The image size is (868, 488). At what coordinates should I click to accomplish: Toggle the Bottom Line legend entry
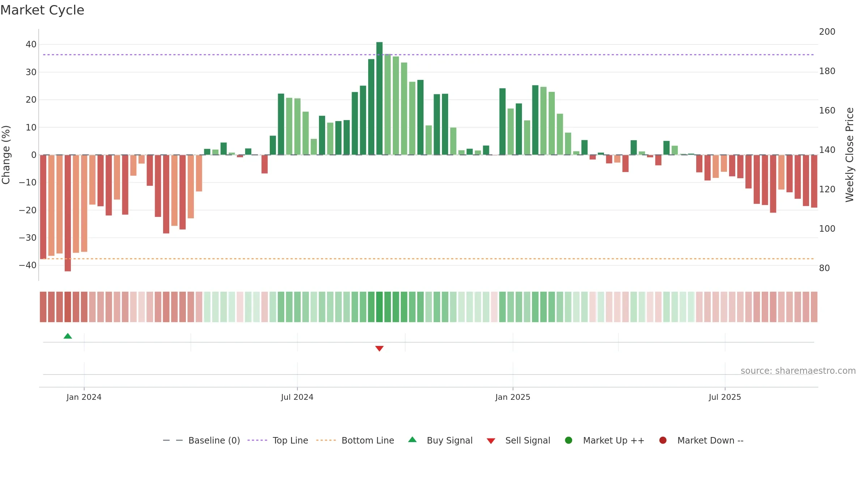pos(355,440)
